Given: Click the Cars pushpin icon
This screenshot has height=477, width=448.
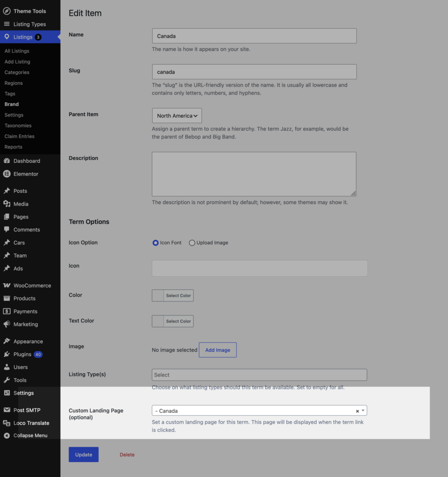Looking at the screenshot, I should (7, 242).
